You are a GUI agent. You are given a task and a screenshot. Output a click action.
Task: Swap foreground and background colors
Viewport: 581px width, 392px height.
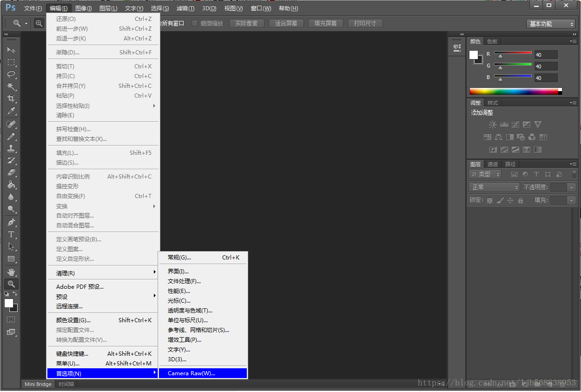point(15,294)
